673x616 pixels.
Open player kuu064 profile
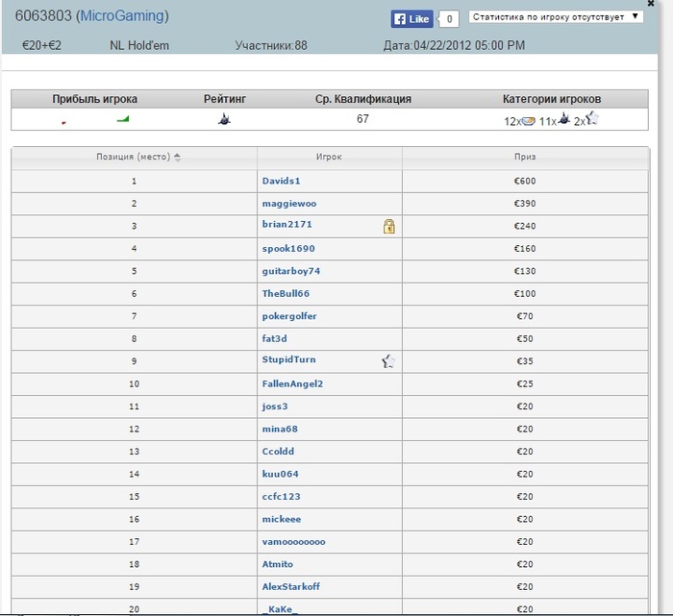pyautogui.click(x=281, y=474)
